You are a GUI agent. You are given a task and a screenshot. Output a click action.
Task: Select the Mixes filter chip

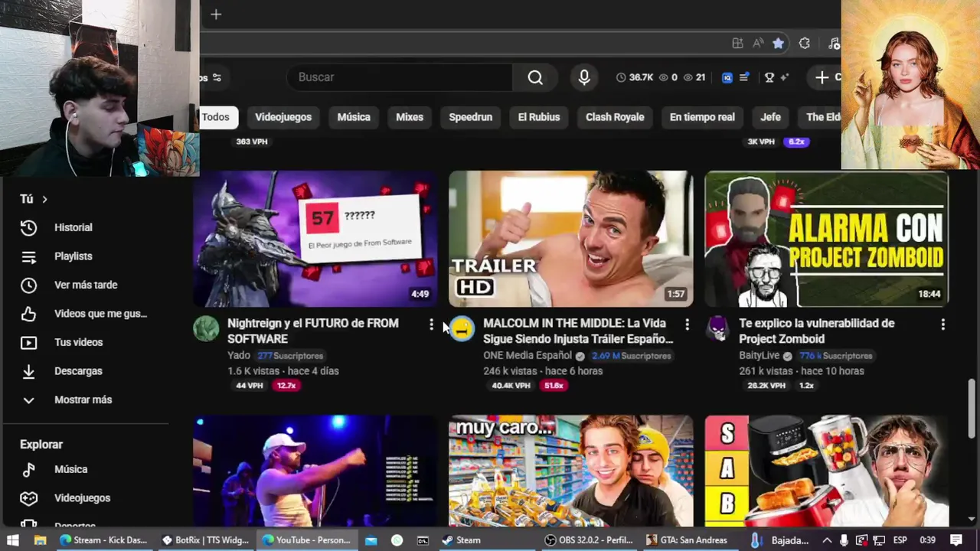pyautogui.click(x=410, y=117)
